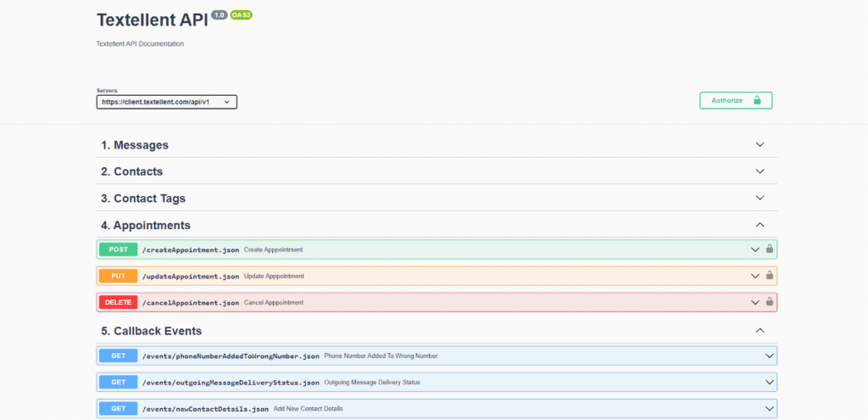Click the /createAppointment.json path text
Screen dimensions: 868x420
click(191, 250)
